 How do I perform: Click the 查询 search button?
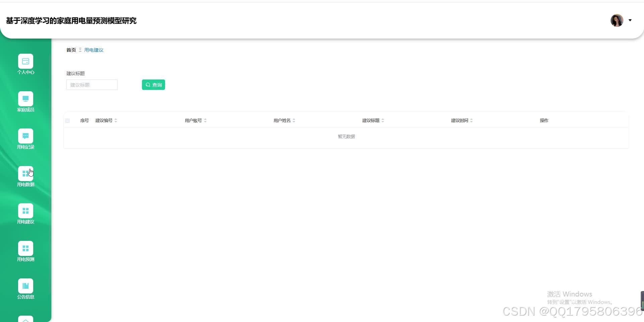click(153, 85)
